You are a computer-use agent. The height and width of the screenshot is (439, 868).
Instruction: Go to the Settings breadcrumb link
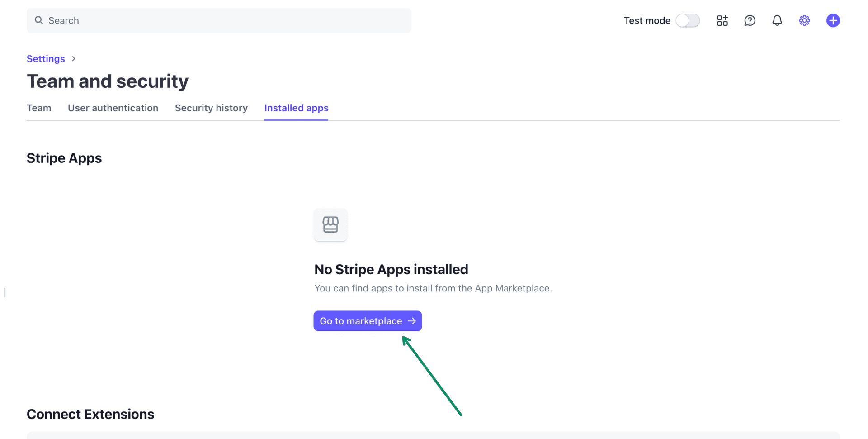[x=46, y=59]
